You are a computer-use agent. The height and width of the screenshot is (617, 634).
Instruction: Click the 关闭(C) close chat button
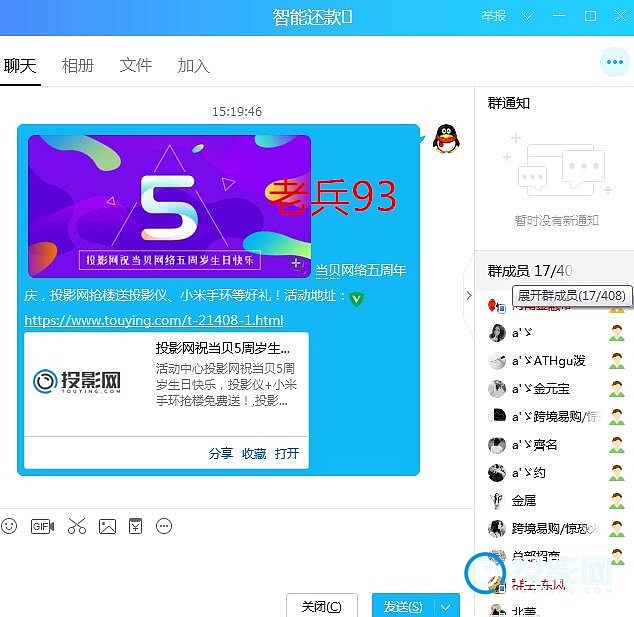[322, 606]
